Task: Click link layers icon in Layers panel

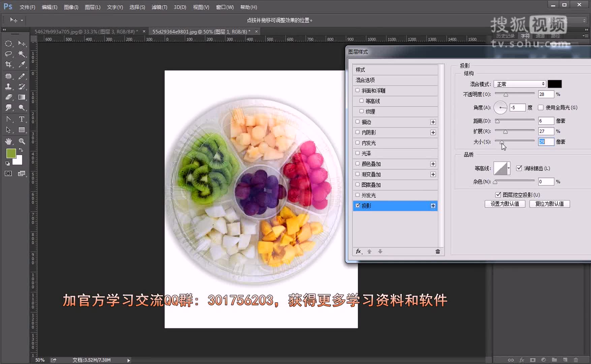Action: pos(511,360)
